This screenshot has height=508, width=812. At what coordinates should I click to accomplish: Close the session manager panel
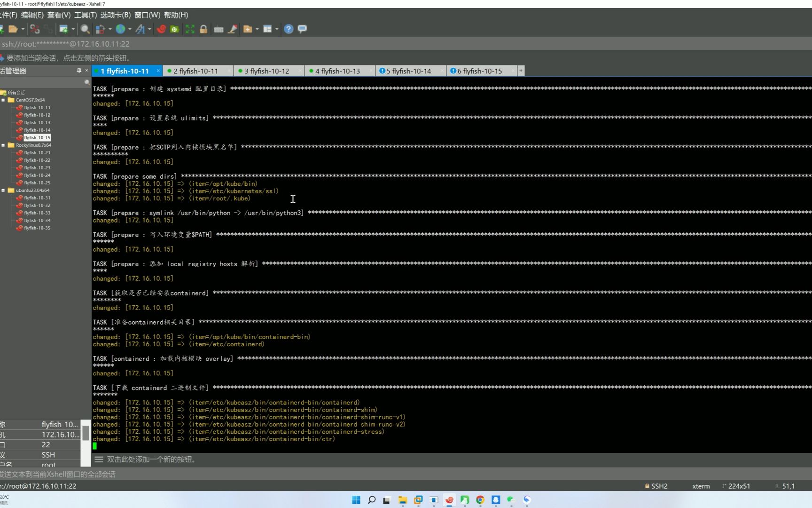pos(86,71)
